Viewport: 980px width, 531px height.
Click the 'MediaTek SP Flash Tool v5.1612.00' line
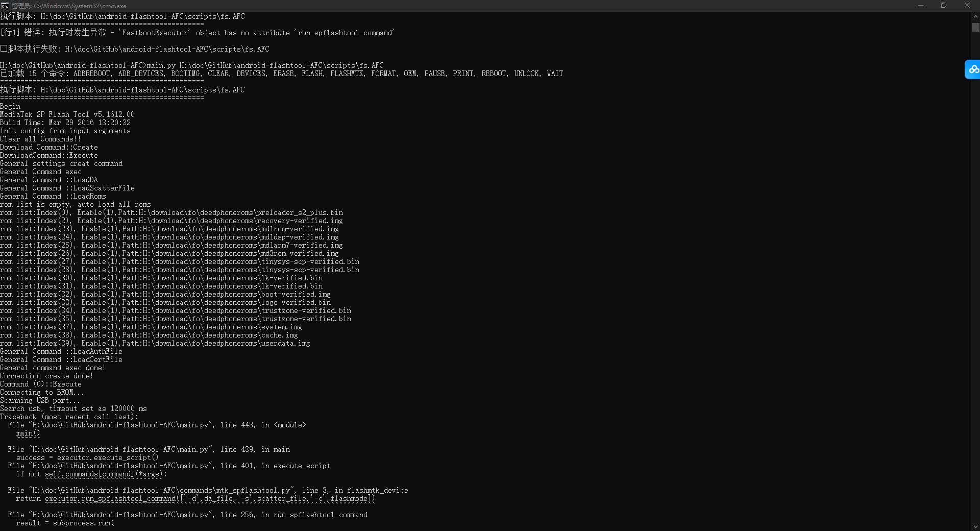[x=67, y=115]
